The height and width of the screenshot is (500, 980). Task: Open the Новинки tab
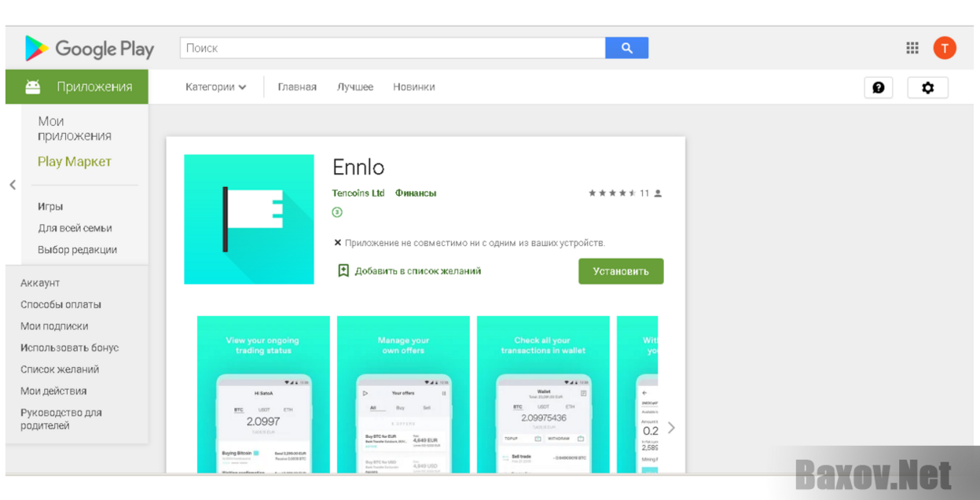click(x=414, y=87)
